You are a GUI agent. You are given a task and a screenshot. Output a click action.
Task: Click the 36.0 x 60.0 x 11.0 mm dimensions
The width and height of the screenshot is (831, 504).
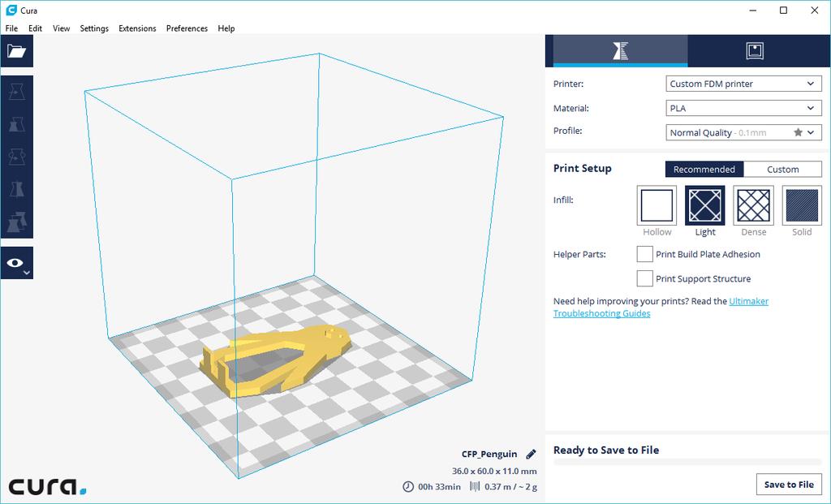[x=494, y=471]
